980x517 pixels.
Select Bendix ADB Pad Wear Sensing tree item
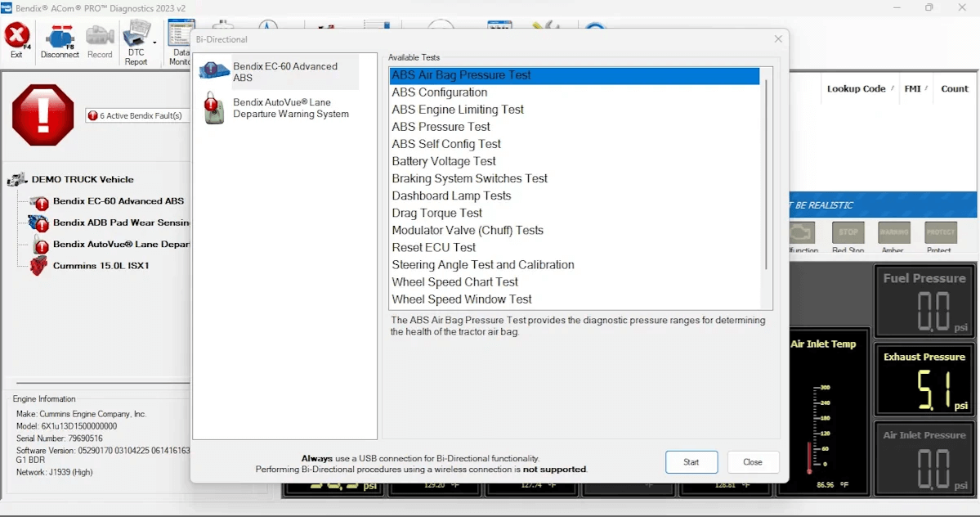click(119, 223)
